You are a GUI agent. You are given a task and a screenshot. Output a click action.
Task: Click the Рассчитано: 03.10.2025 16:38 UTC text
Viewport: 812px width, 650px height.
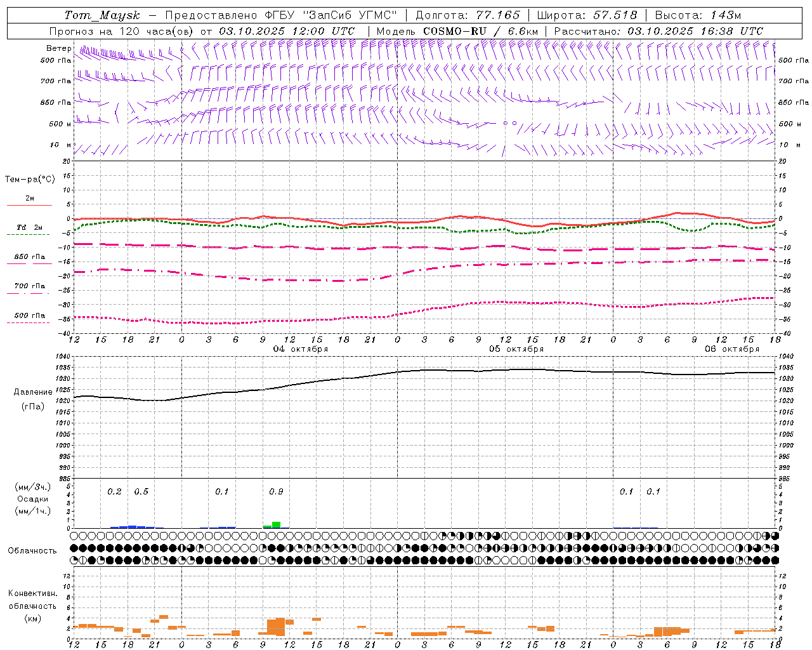tap(658, 31)
